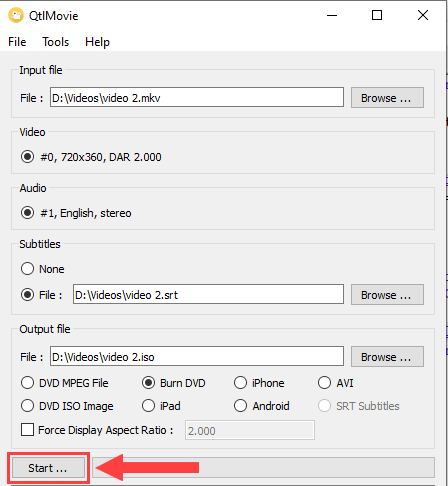Click the QtlMovie app icon in title bar
Screen dimensions: 448x486
[16, 15]
